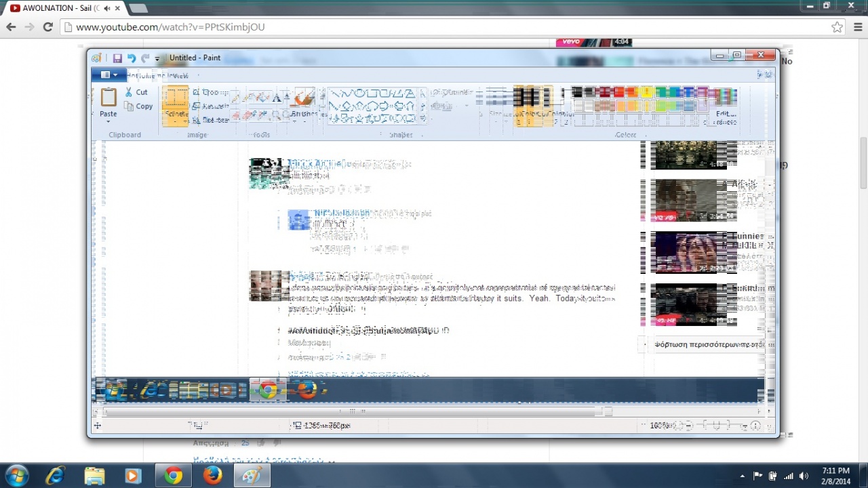Launch Internet Explorer from the taskbar
868x488 pixels.
tap(55, 476)
